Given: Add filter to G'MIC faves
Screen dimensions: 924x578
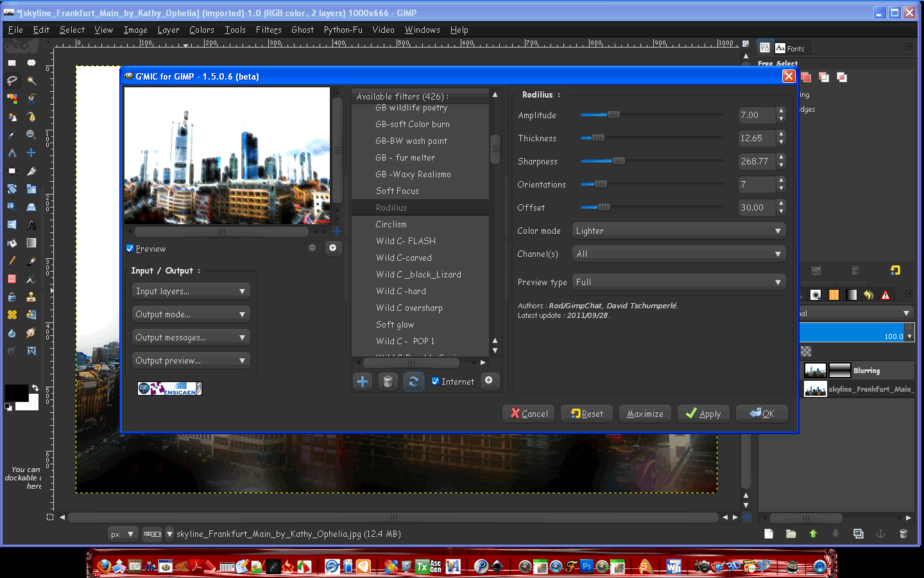Looking at the screenshot, I should click(x=363, y=381).
